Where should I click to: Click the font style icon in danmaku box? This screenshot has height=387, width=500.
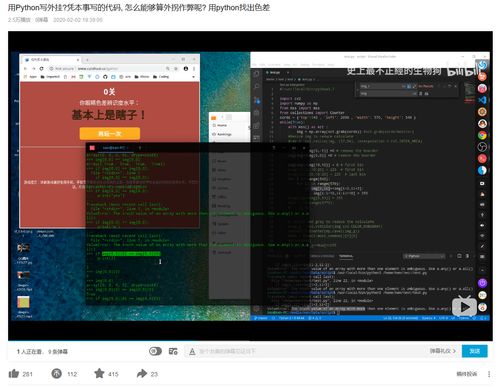click(192, 351)
